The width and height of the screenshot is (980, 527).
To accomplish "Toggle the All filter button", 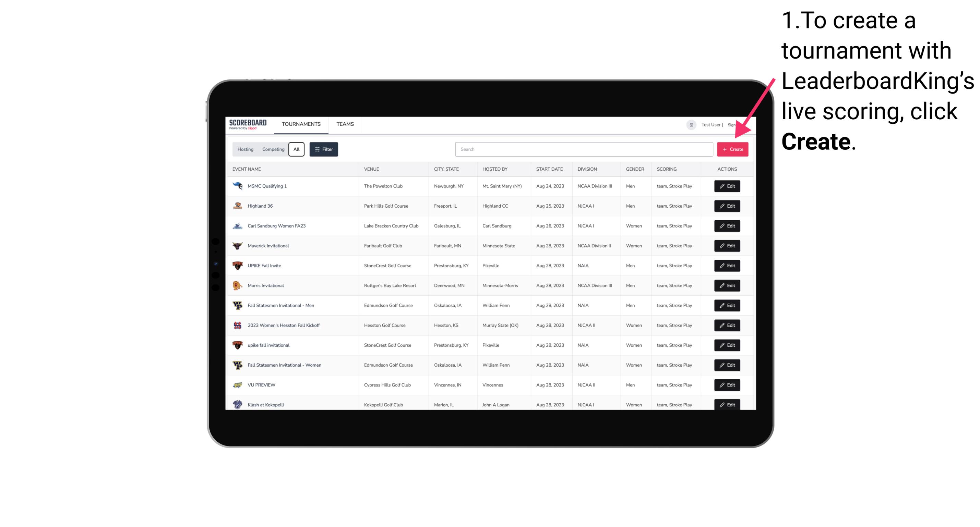I will (296, 149).
